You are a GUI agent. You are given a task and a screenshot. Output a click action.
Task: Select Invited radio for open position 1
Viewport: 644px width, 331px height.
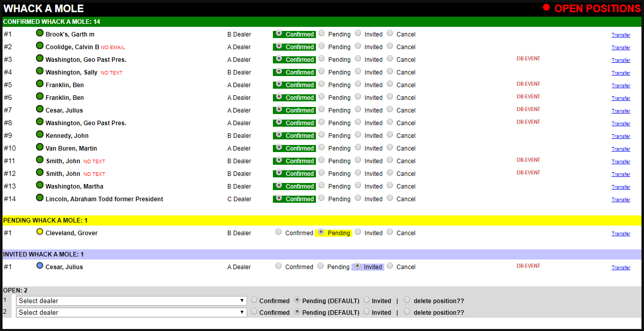(367, 300)
